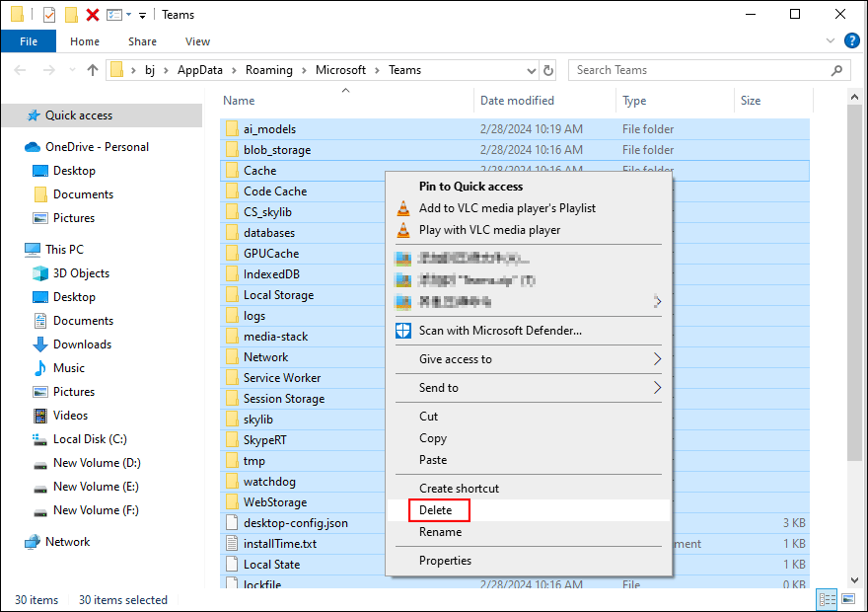Image resolution: width=868 pixels, height=612 pixels.
Task: Switch to the View ribbon tab
Action: point(196,41)
